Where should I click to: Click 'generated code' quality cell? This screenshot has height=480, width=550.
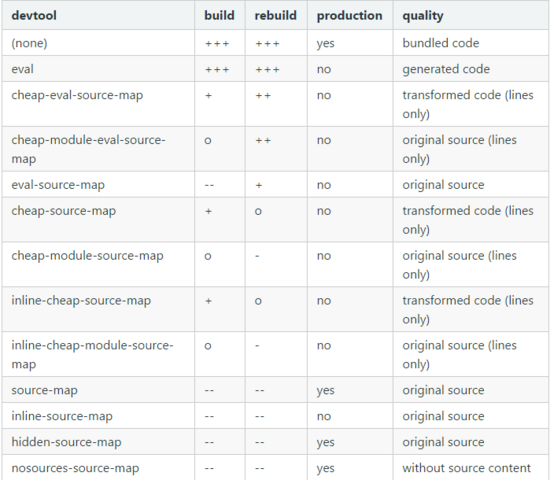pos(446,69)
